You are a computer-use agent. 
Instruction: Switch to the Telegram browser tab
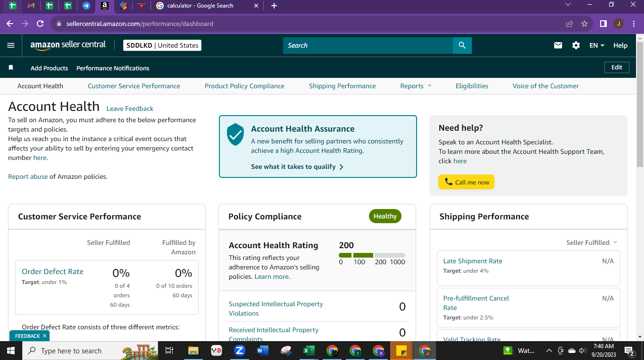86,6
